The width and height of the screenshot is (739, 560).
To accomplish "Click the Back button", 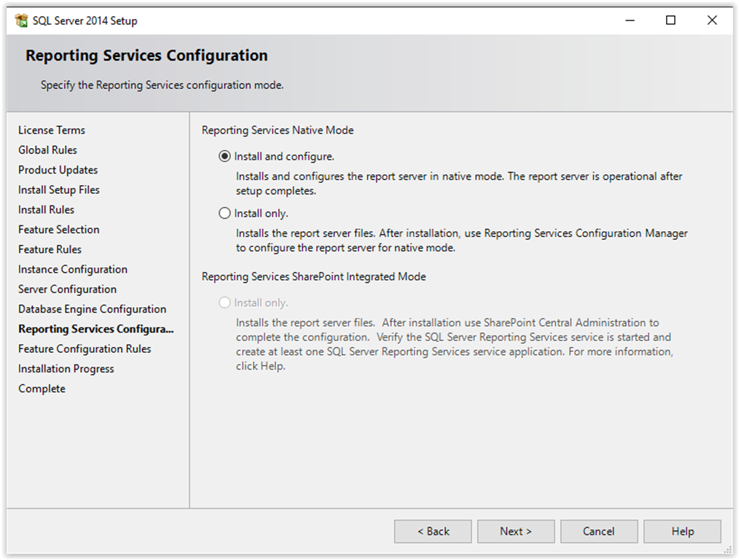I will 433,532.
